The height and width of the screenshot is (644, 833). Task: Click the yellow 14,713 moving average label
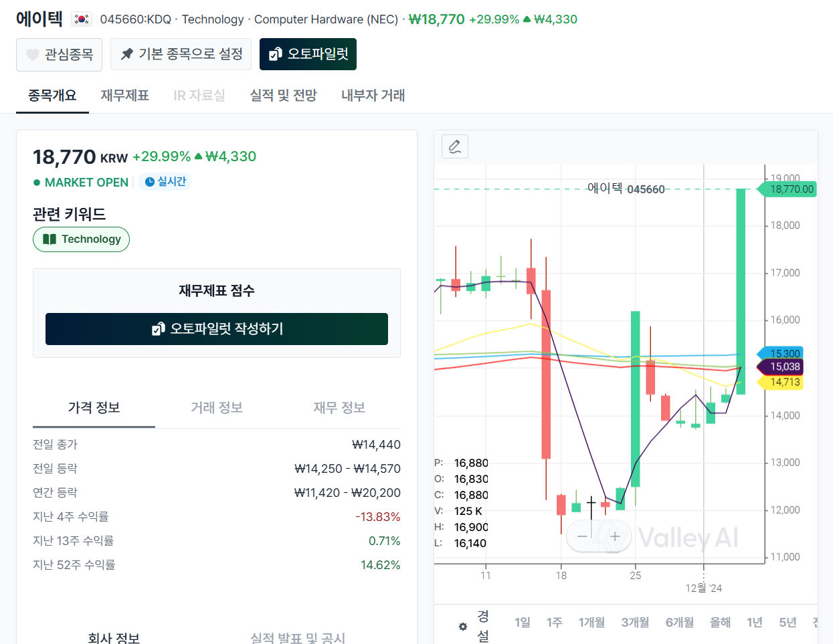[x=784, y=383]
